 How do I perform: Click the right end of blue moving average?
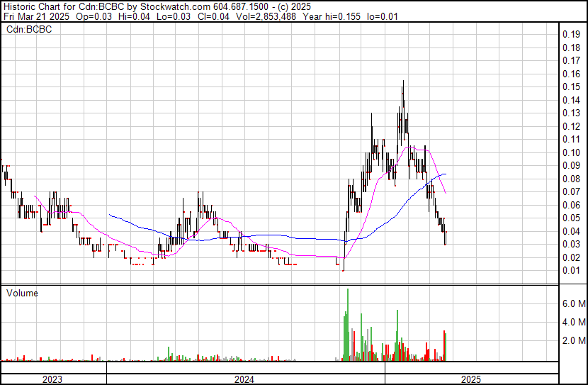pyautogui.click(x=446, y=174)
